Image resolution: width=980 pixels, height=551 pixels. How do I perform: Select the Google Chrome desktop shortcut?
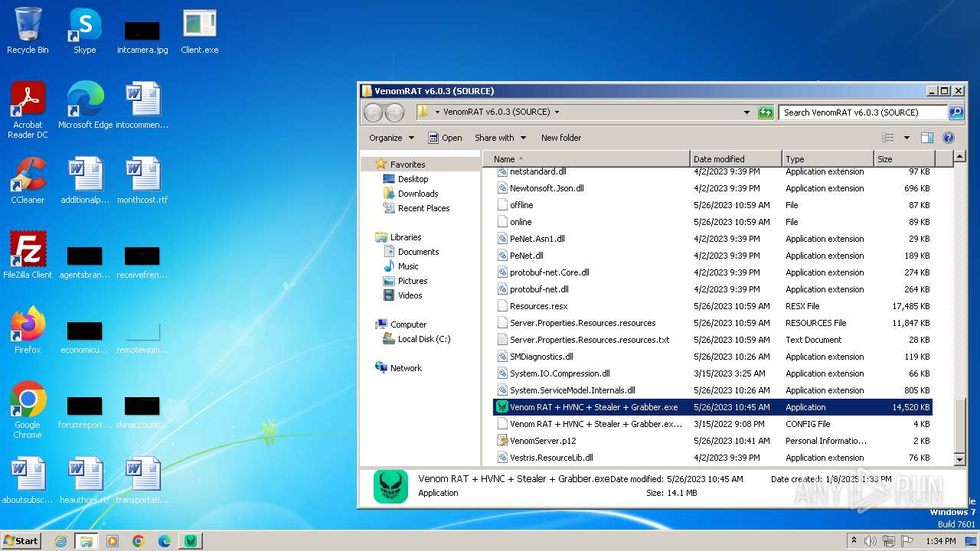click(x=28, y=409)
